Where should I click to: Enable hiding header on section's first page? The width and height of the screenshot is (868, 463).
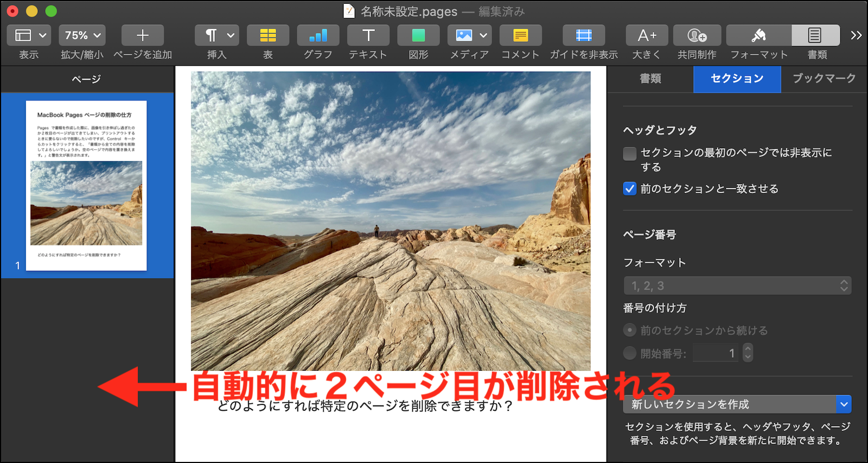coord(630,154)
